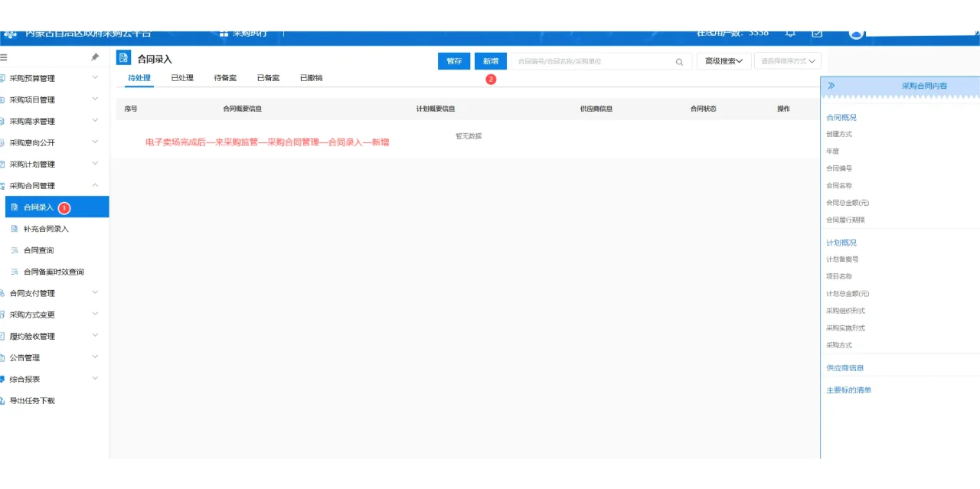Expand 采购预算管理 chevron

95,77
